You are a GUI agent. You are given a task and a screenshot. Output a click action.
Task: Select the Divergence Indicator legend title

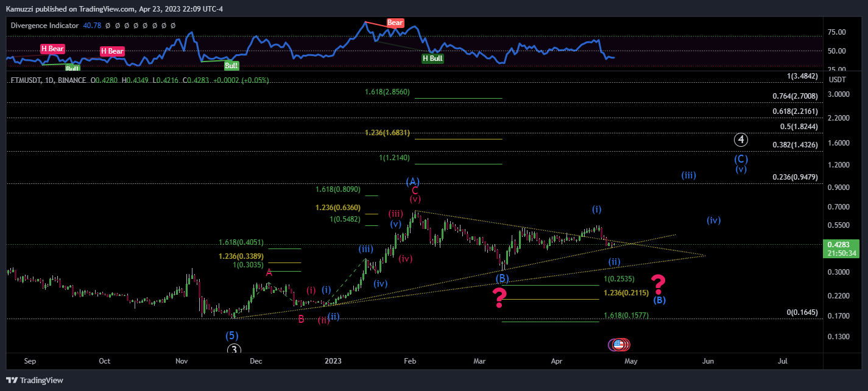(x=44, y=26)
